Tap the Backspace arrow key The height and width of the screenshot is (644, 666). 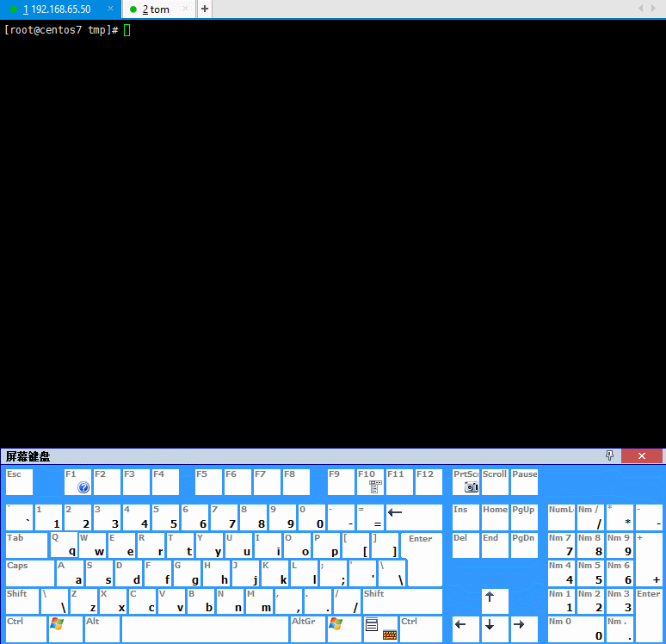coord(414,517)
